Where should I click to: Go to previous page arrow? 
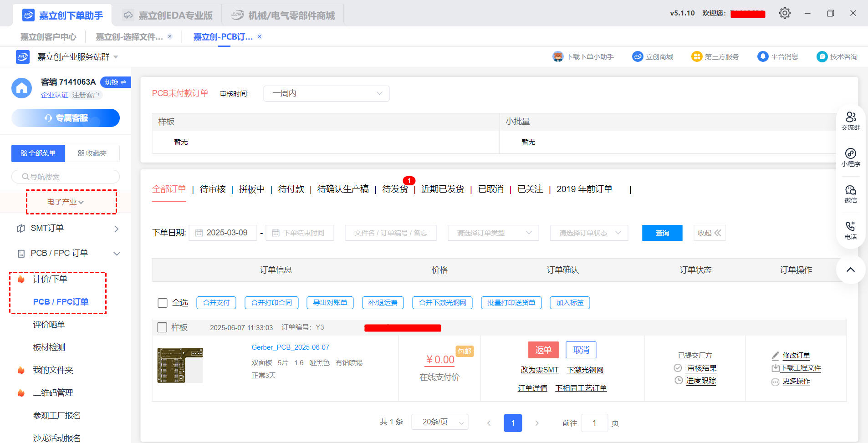tap(489, 423)
